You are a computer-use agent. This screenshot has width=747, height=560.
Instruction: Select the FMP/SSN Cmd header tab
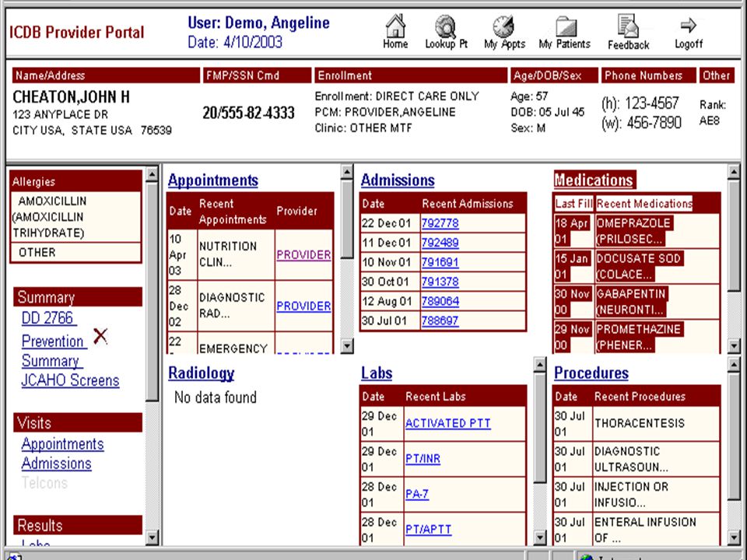pos(258,75)
